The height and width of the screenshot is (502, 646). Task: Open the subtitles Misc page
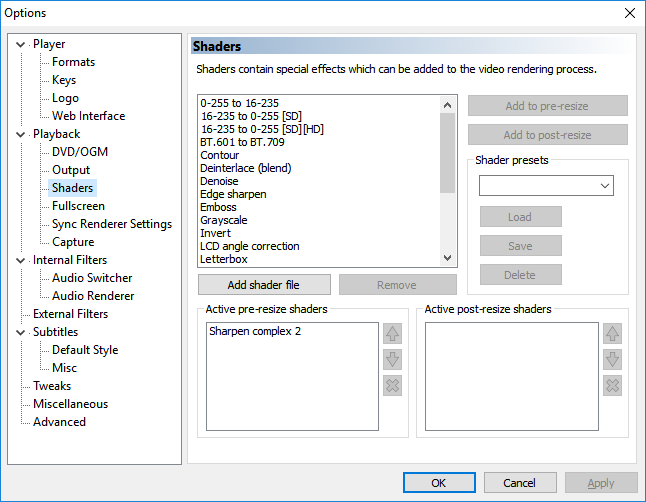64,368
